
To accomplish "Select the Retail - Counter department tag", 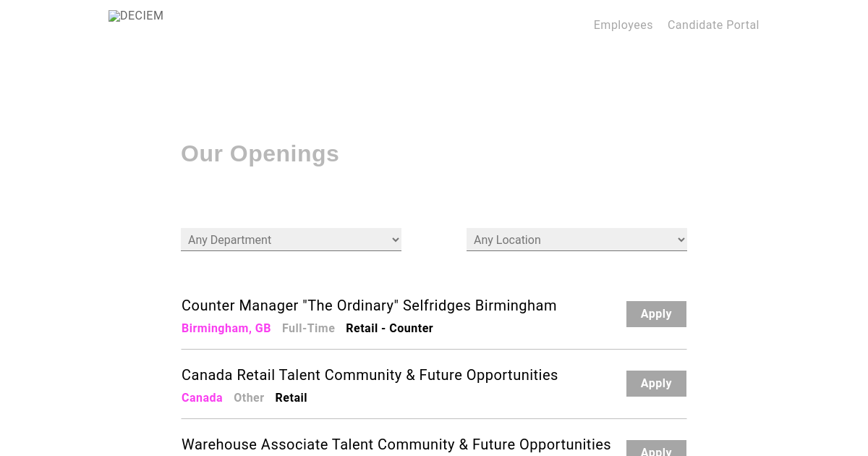I will (389, 329).
